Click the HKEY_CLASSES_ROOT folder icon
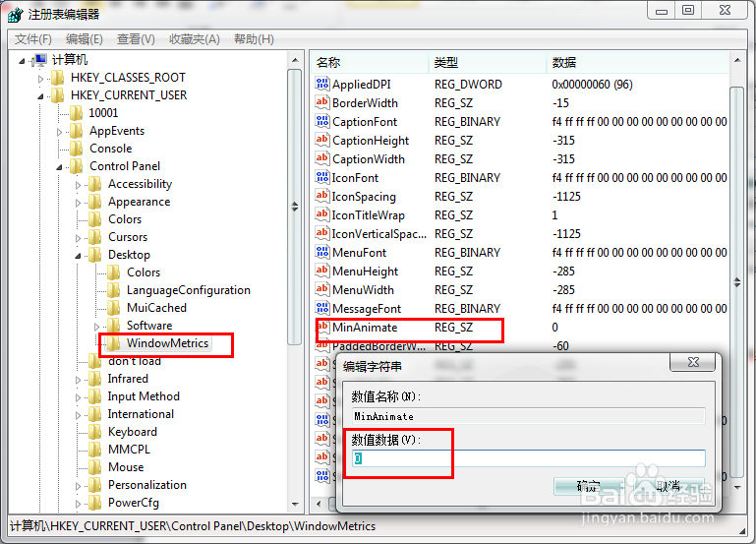The height and width of the screenshot is (544, 756). (x=57, y=77)
